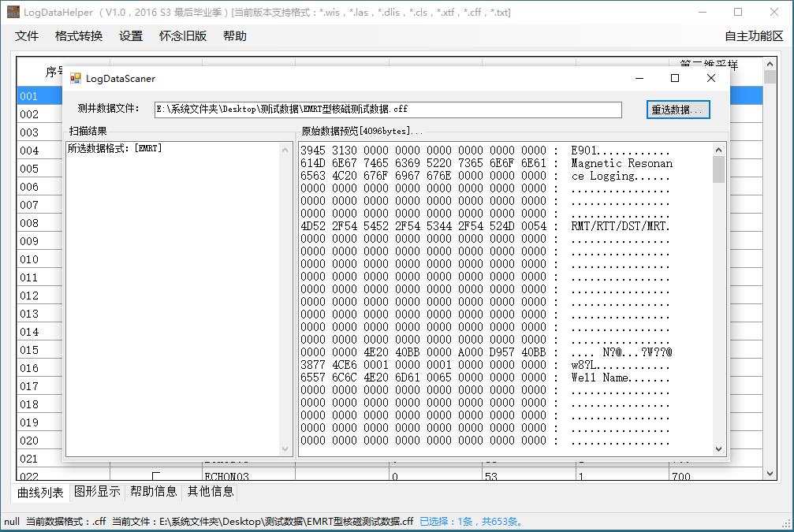Maximize the main LogDataHelper window
The image size is (794, 532).
tap(737, 12)
